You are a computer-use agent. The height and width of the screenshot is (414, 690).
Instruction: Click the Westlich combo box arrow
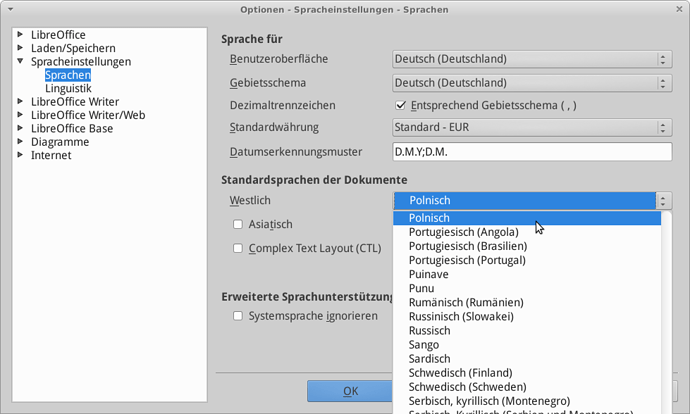(x=664, y=201)
